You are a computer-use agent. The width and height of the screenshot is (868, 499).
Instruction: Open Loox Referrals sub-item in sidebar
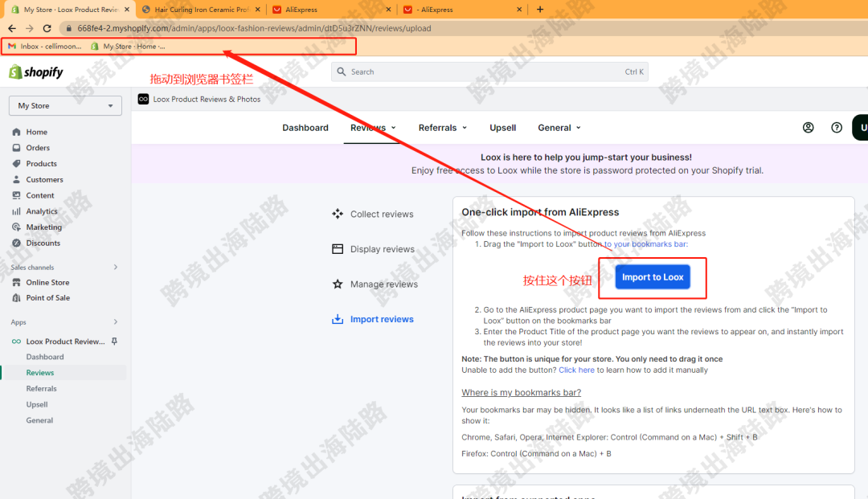[42, 388]
